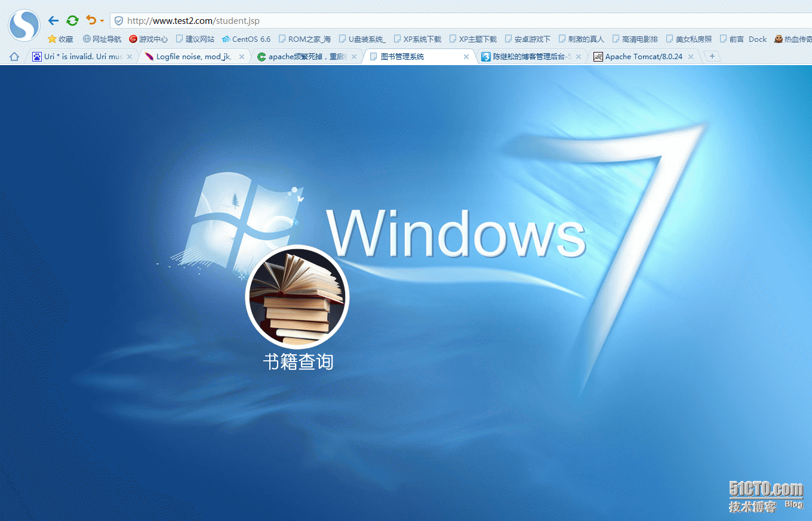Viewport: 812px width, 521px height.
Task: Close the 'Logfile noise, mod_jk' tab
Action: tap(242, 57)
